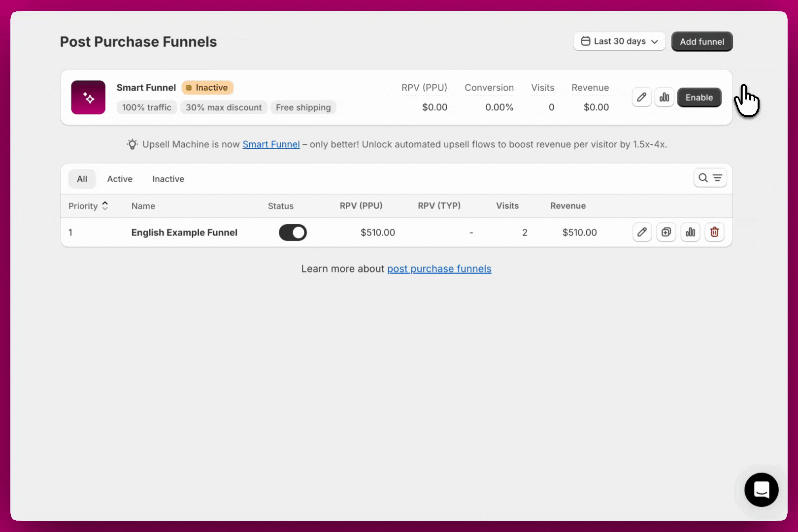Viewport: 798px width, 532px height.
Task: Switch to the Inactive tab
Action: tap(168, 179)
